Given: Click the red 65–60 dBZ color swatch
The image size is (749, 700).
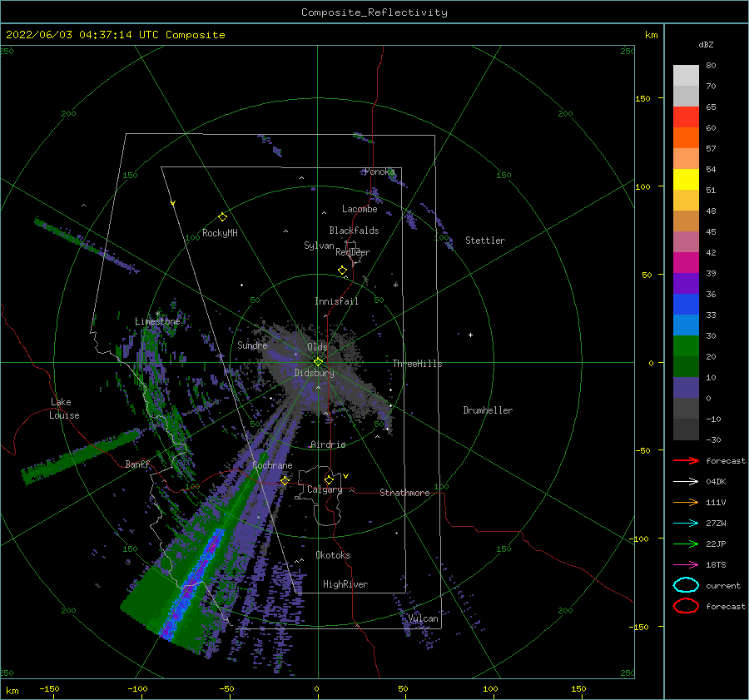Looking at the screenshot, I should click(686, 117).
